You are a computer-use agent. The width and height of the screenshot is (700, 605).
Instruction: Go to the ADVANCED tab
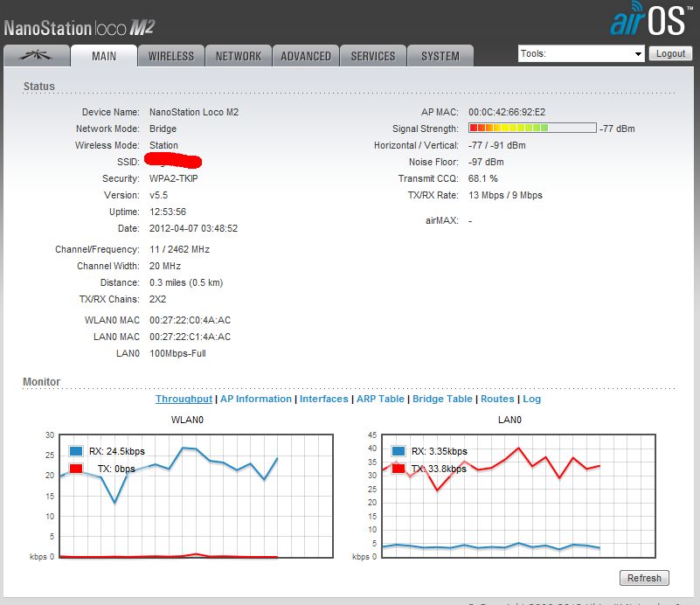pyautogui.click(x=306, y=56)
